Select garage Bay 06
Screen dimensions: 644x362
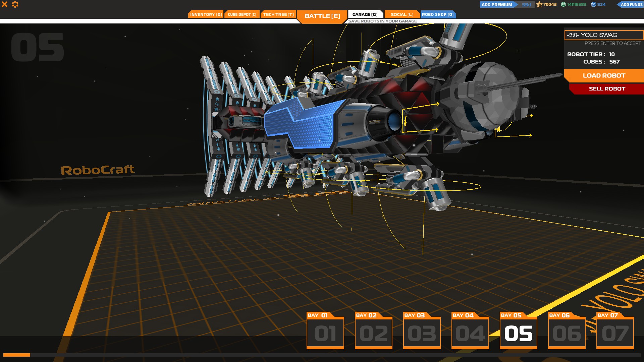tap(567, 330)
